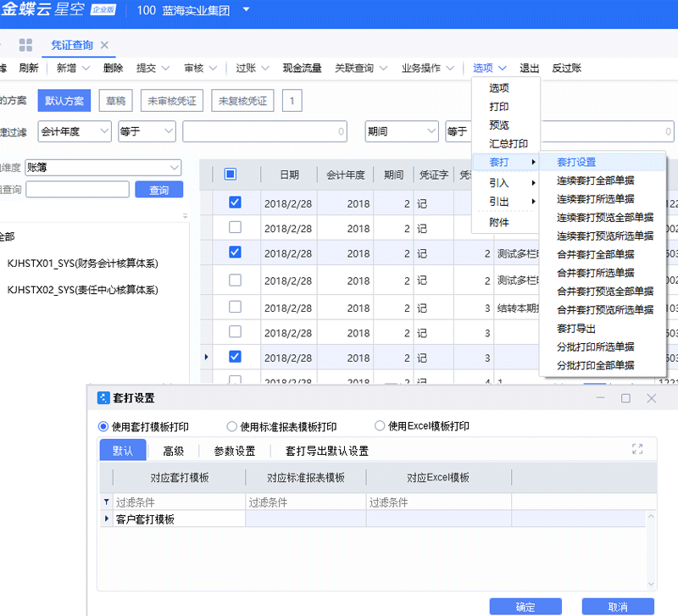This screenshot has height=616, width=678.
Task: Click the 会计年度 filter value input
Action: [264, 131]
